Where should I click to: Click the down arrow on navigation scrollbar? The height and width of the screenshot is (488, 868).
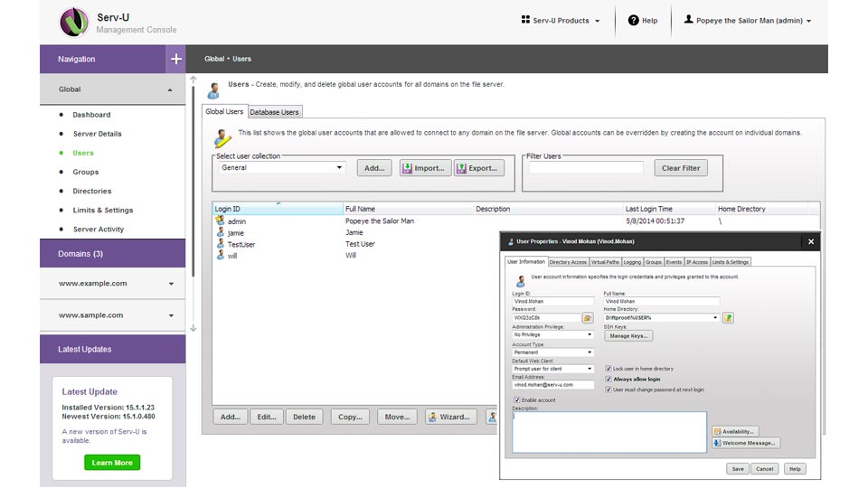pos(193,328)
